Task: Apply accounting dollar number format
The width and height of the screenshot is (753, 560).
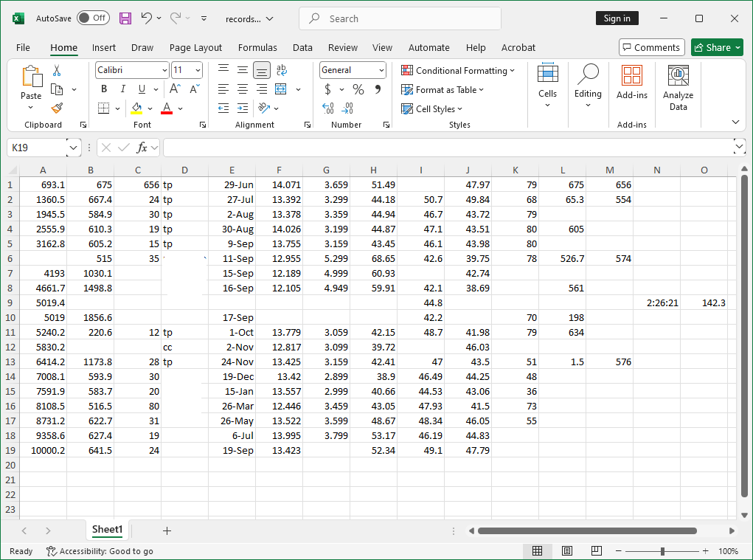Action: (328, 89)
